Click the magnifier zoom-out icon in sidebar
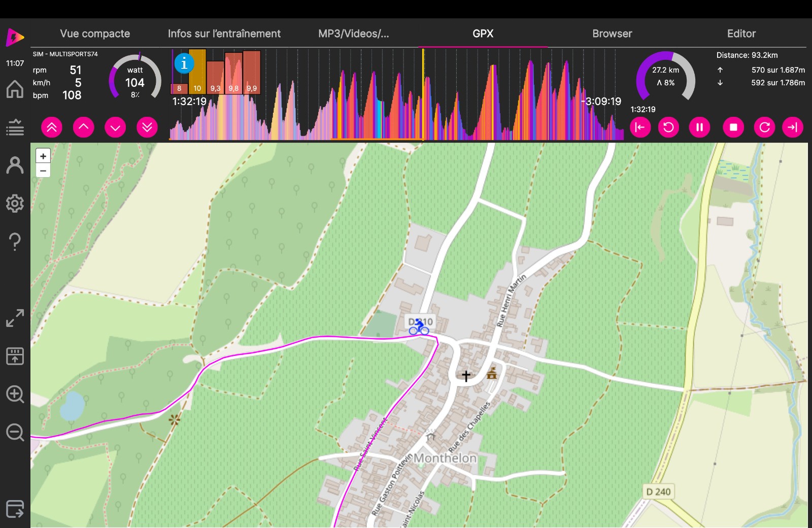 click(x=15, y=433)
